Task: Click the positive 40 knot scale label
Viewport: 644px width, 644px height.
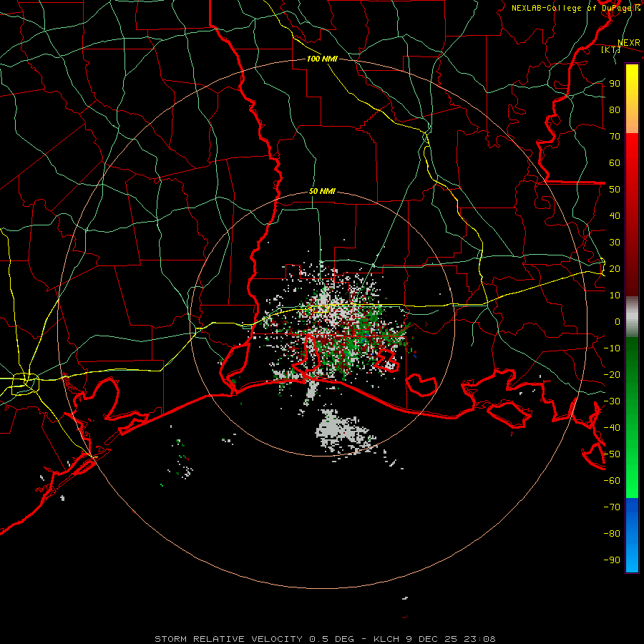Action: pyautogui.click(x=615, y=216)
